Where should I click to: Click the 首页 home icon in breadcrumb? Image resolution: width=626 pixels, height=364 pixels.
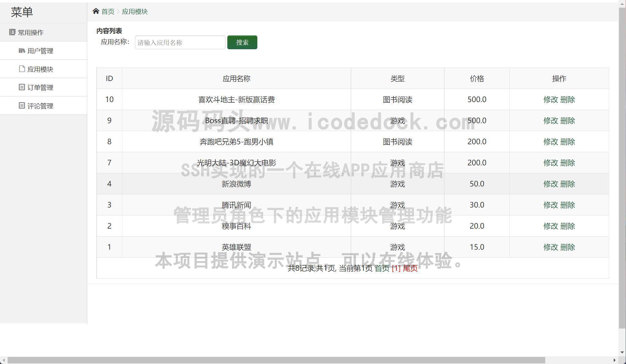coord(96,11)
